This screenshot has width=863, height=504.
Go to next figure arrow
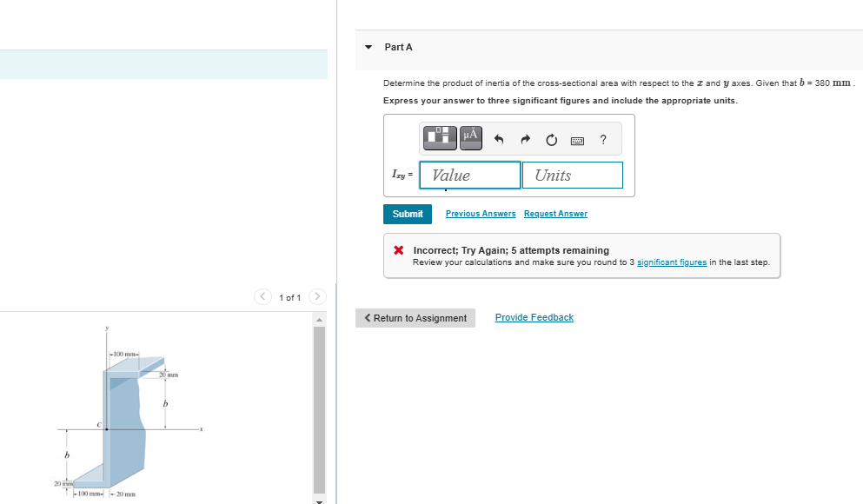tap(317, 296)
